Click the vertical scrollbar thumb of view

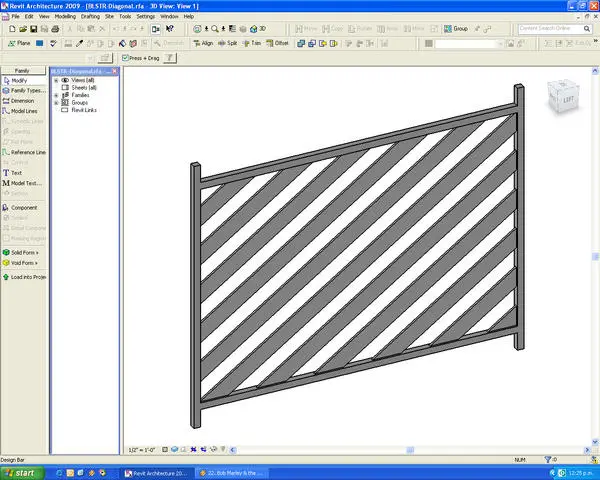[595, 256]
